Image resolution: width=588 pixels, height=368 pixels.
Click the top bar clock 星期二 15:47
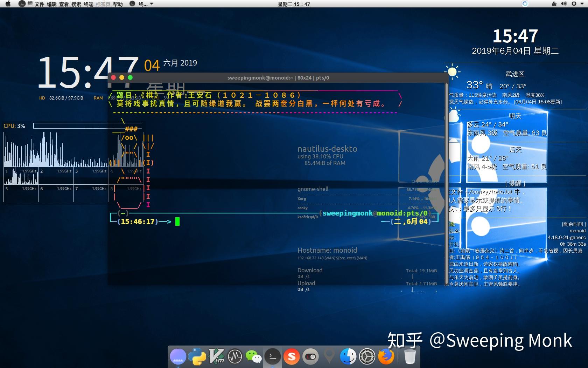[294, 4]
